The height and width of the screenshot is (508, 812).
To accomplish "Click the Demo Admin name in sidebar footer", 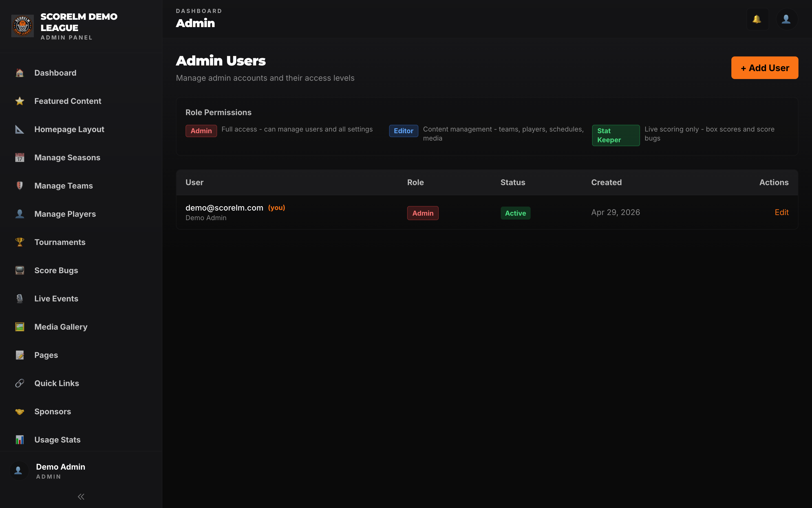I will coord(60,467).
